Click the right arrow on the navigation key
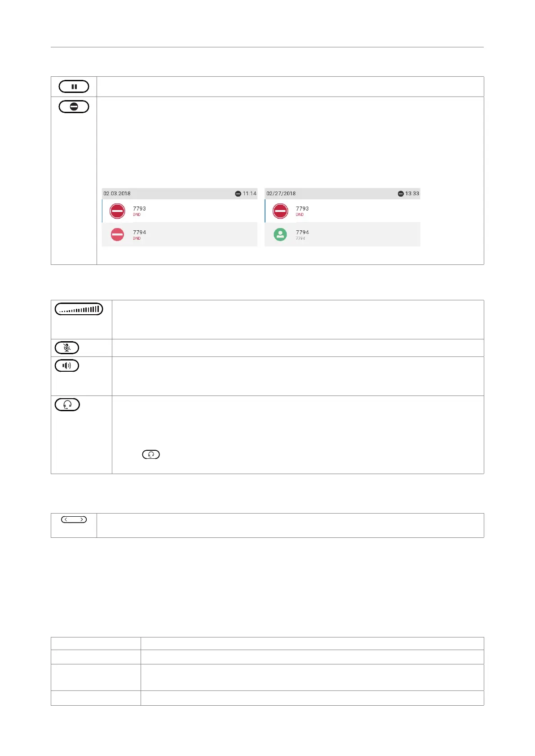The height and width of the screenshot is (756, 535). tap(82, 519)
